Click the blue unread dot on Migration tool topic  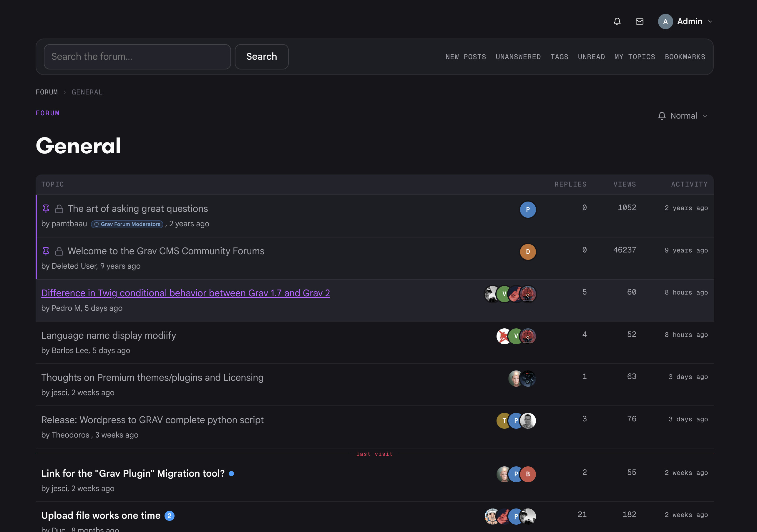[231, 474]
